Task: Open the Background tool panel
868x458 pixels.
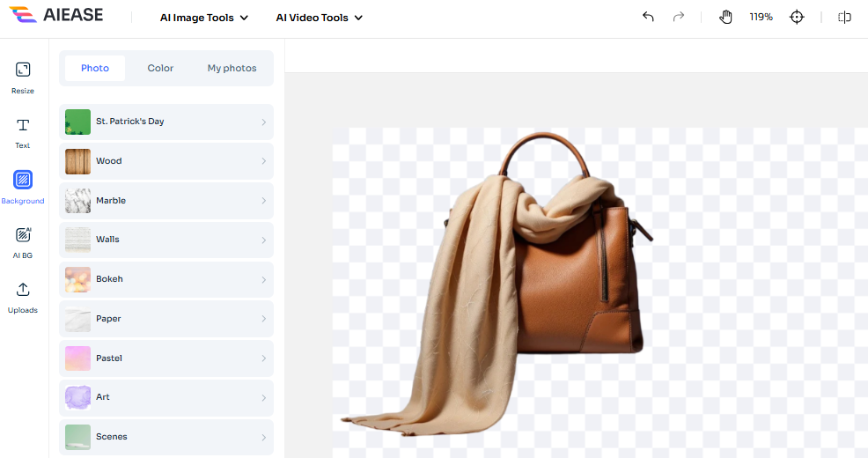Action: [23, 181]
